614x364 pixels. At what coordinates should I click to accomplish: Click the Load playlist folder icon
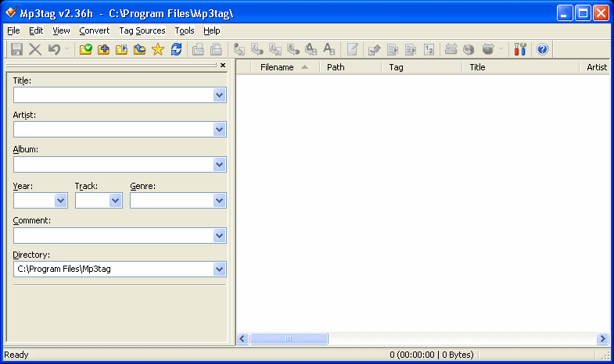click(121, 49)
